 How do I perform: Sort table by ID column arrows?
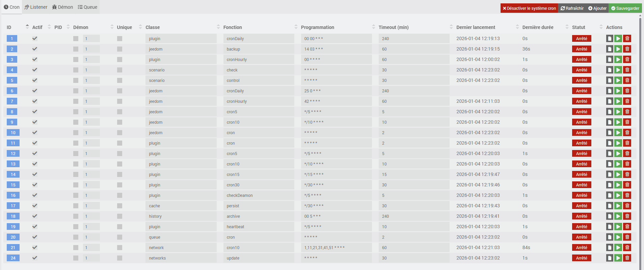click(27, 27)
